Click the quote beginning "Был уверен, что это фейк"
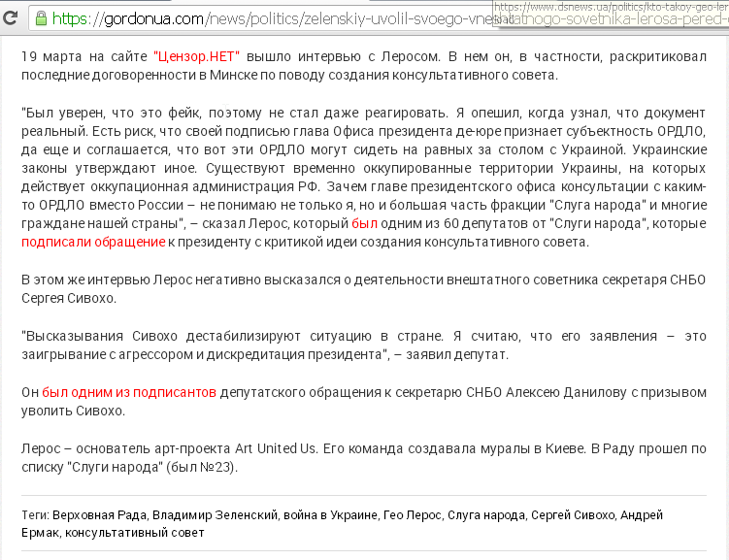This screenshot has height=560, width=729. click(x=364, y=177)
